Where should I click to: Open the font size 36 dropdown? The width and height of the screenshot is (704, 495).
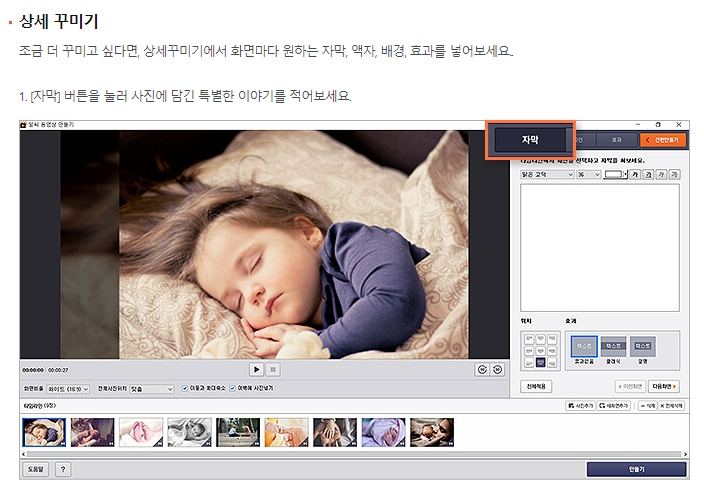589,175
